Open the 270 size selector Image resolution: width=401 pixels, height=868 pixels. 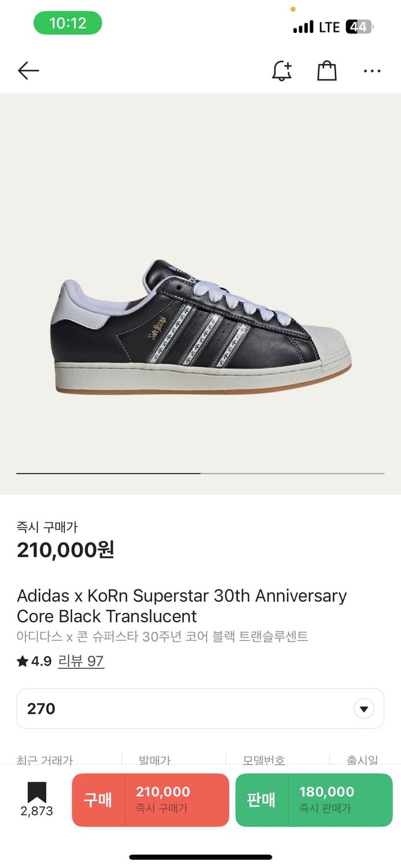click(x=191, y=708)
